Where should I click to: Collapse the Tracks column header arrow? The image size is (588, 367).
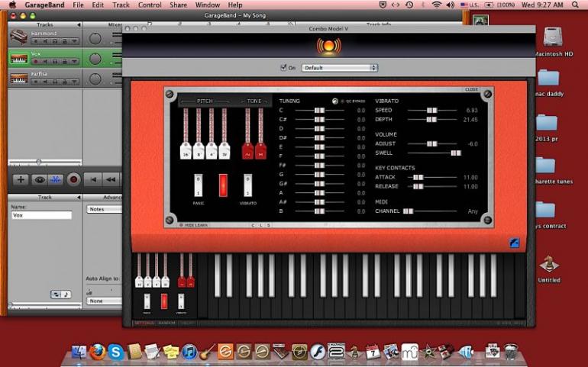79,24
